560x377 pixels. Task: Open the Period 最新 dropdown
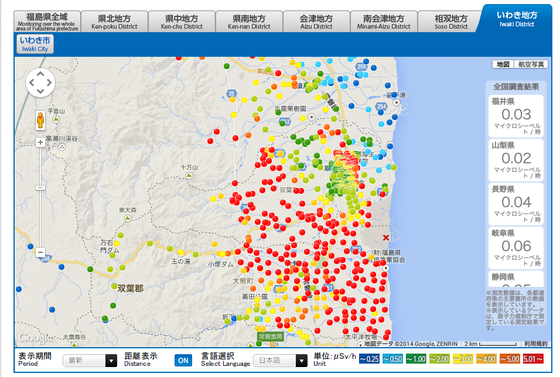[90, 360]
